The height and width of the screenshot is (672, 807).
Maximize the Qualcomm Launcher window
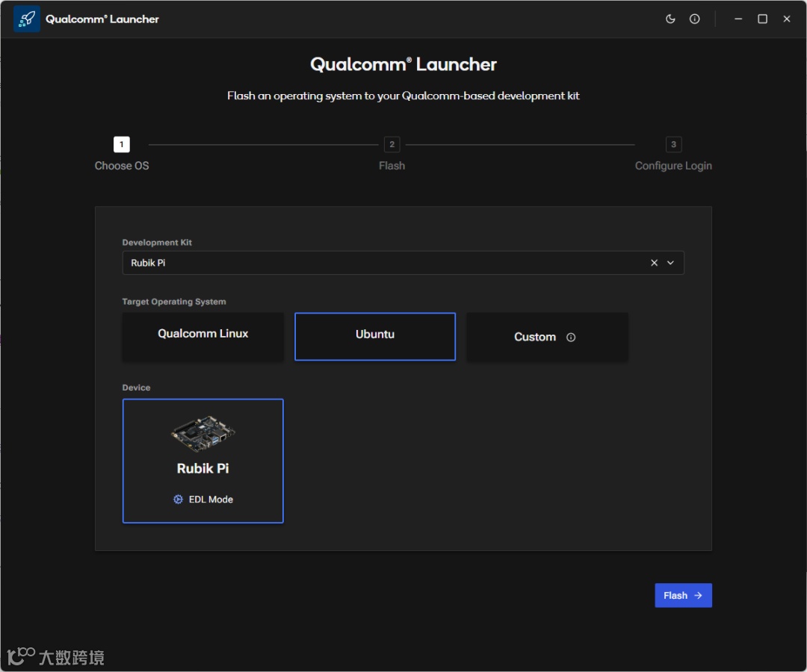pyautogui.click(x=762, y=19)
